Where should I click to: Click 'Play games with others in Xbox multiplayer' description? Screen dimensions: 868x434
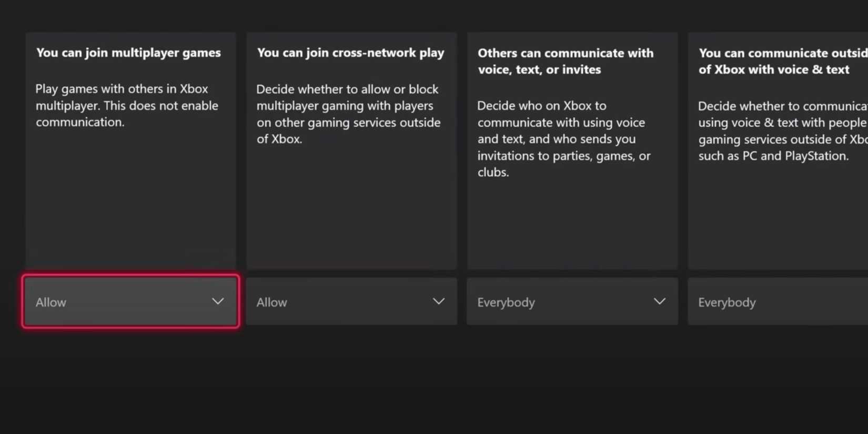[127, 105]
